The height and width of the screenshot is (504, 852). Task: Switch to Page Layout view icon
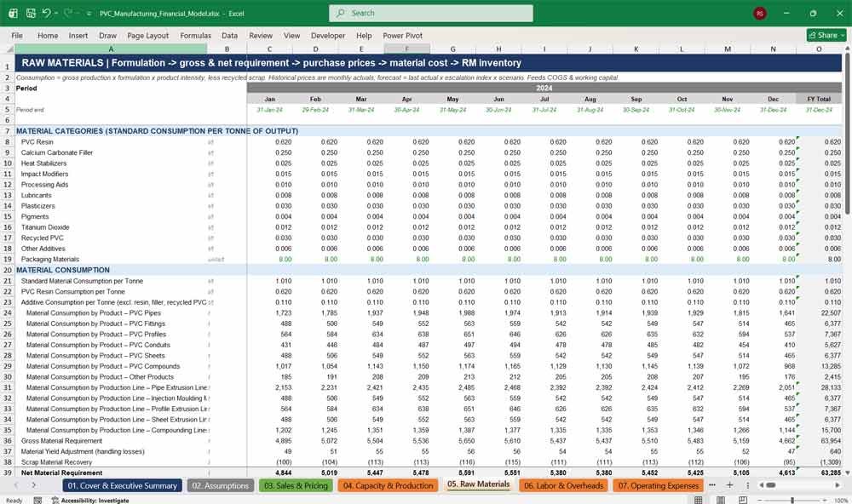click(720, 500)
